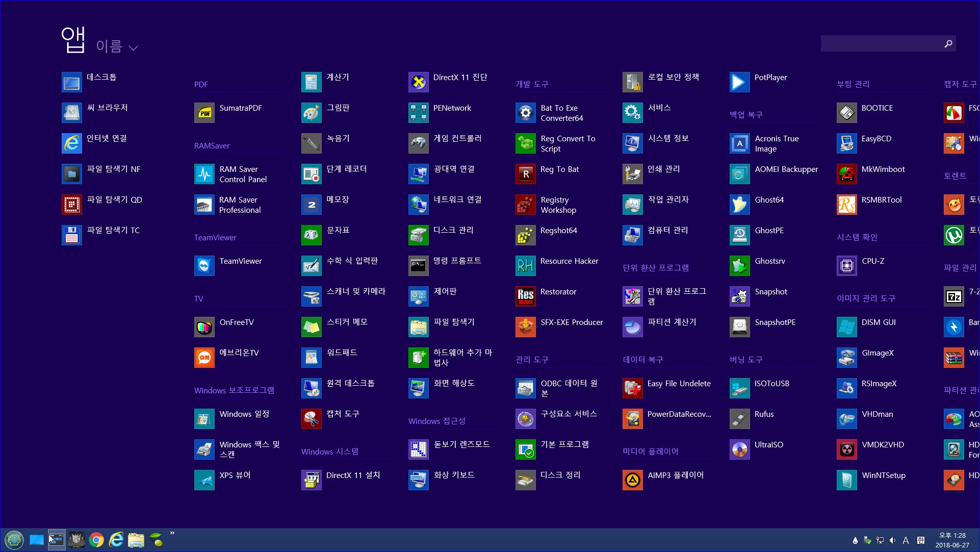Select the Windows 보조프로그램 category header
Viewport: 980px width, 552px height.
pyautogui.click(x=234, y=390)
